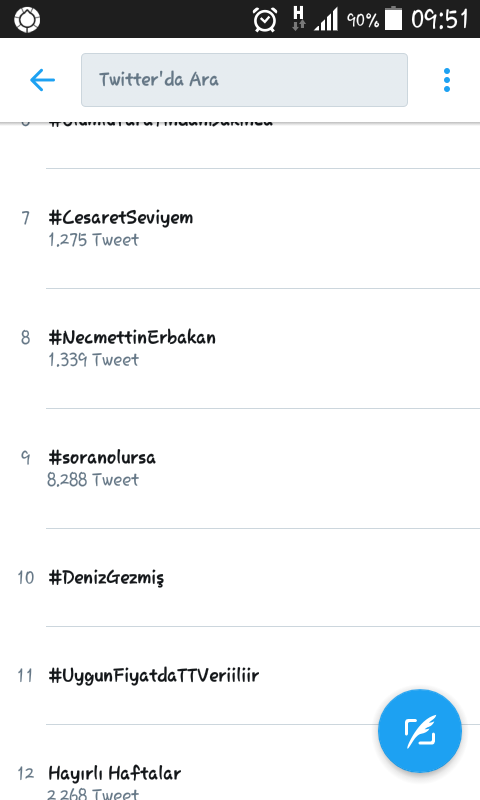Tap the mobile data H icon
The image size is (480, 800).
[298, 19]
